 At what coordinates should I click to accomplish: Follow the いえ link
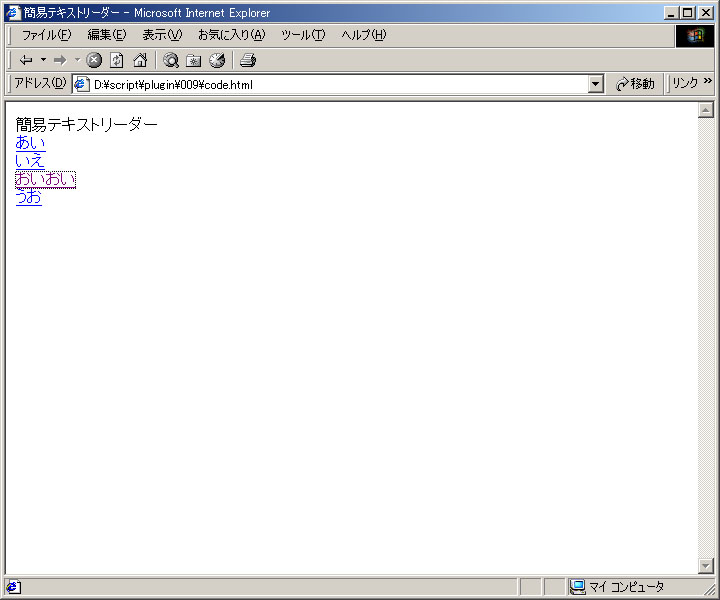[30, 161]
